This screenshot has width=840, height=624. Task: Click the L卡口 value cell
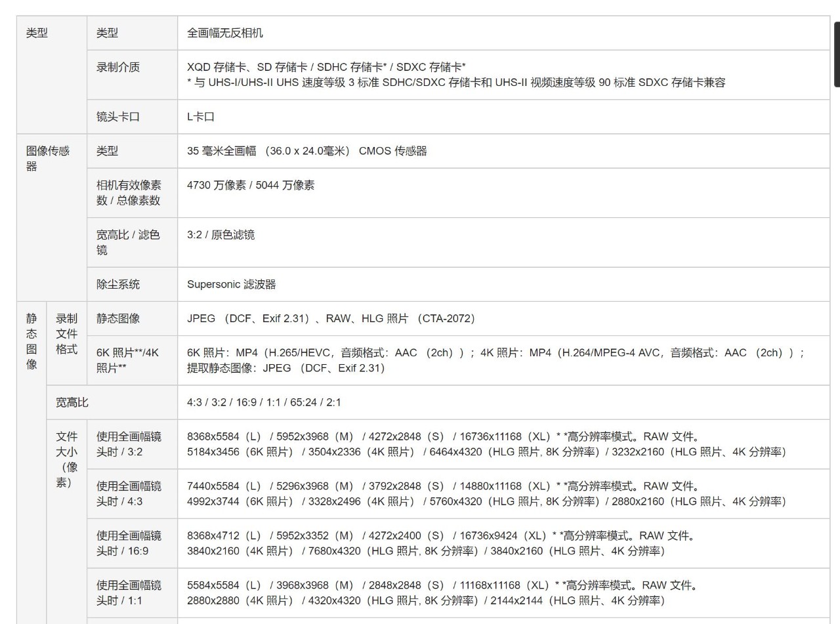[201, 117]
